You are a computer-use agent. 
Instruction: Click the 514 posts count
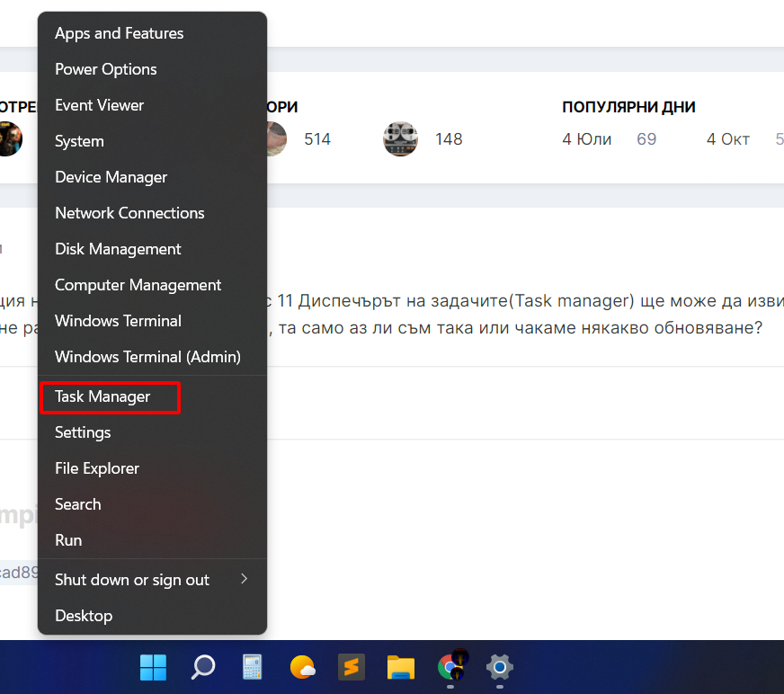pyautogui.click(x=317, y=139)
